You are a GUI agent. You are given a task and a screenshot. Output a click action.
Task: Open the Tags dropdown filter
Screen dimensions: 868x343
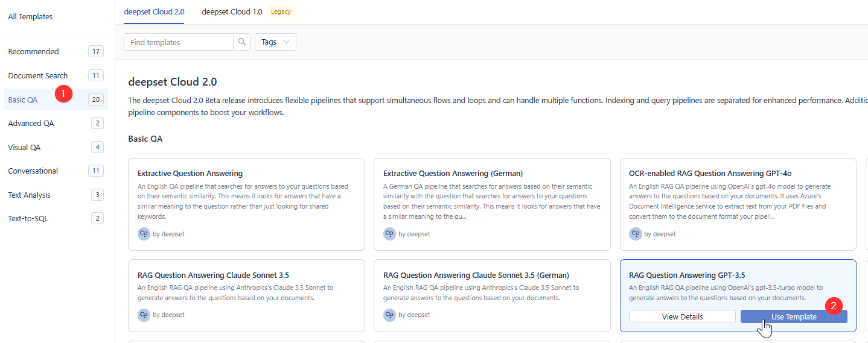(276, 42)
